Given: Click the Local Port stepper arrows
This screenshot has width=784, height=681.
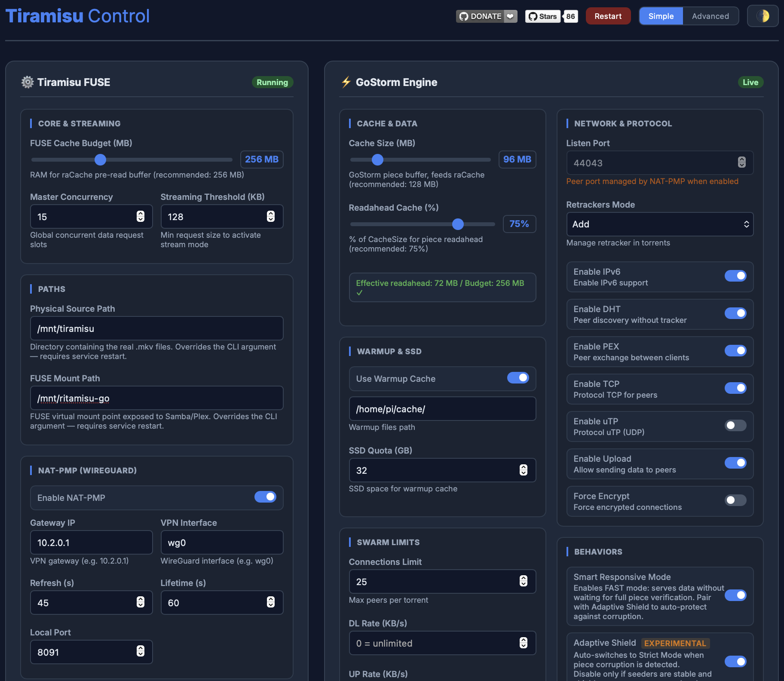Looking at the screenshot, I should [141, 651].
